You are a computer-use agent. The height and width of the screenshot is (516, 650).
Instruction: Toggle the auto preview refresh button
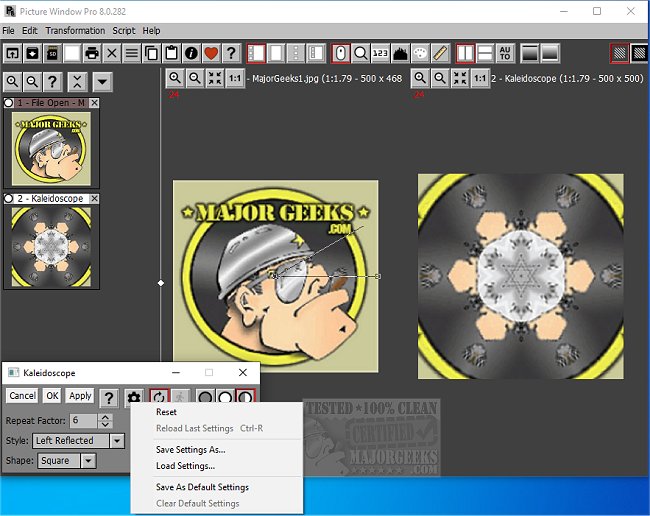click(159, 397)
